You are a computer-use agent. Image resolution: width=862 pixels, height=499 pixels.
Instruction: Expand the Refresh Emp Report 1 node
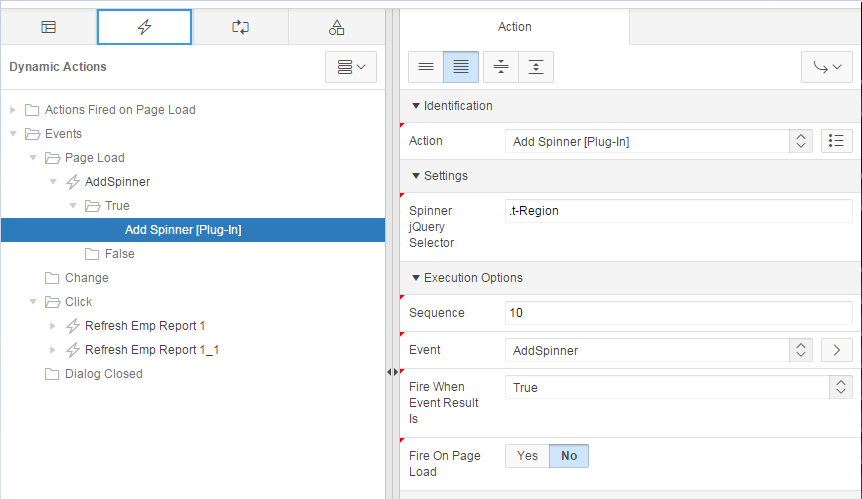pos(53,326)
